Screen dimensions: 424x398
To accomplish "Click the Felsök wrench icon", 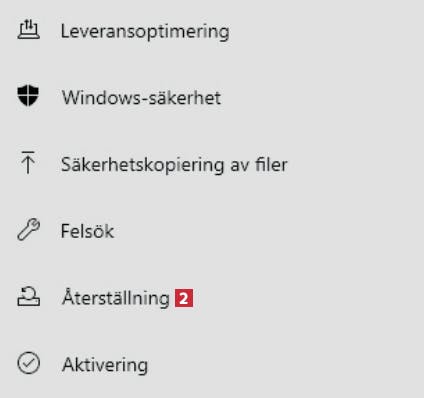I will [28, 229].
